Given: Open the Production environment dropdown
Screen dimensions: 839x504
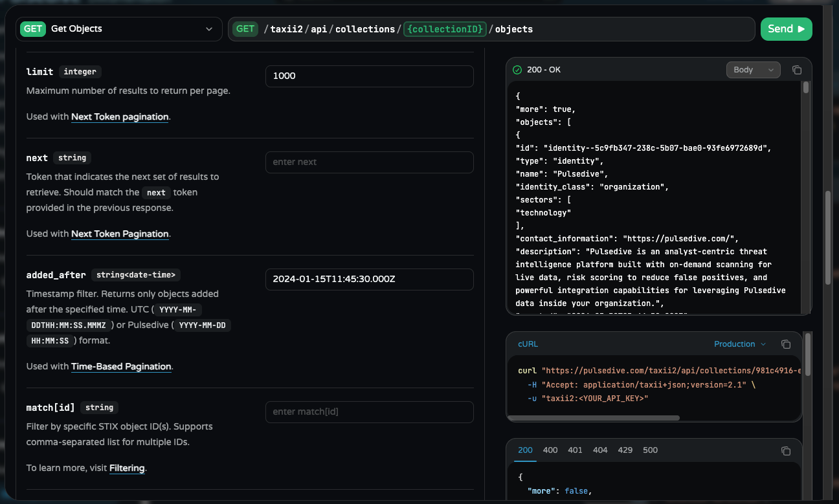Looking at the screenshot, I should (739, 344).
